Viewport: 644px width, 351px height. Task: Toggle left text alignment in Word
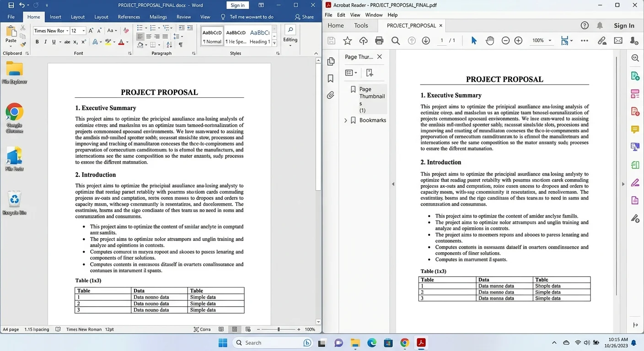coord(140,37)
